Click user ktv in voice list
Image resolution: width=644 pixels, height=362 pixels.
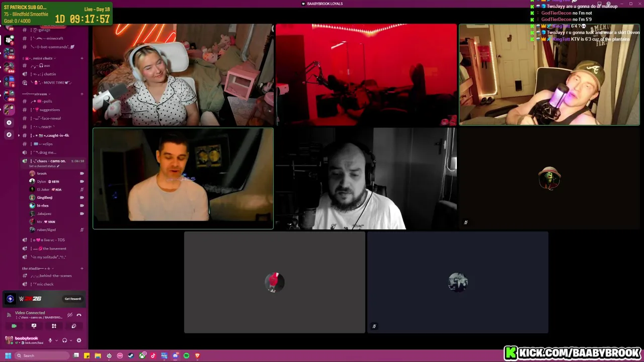click(56, 222)
